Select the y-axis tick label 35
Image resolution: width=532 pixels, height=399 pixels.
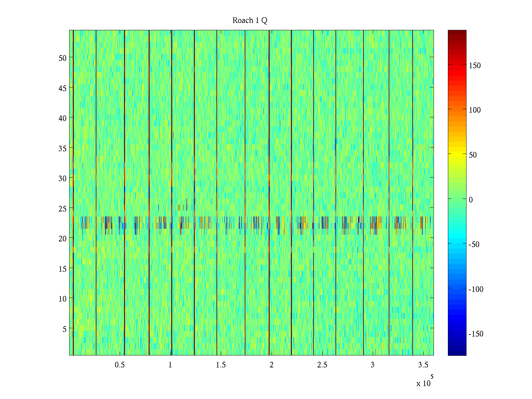pyautogui.click(x=63, y=148)
